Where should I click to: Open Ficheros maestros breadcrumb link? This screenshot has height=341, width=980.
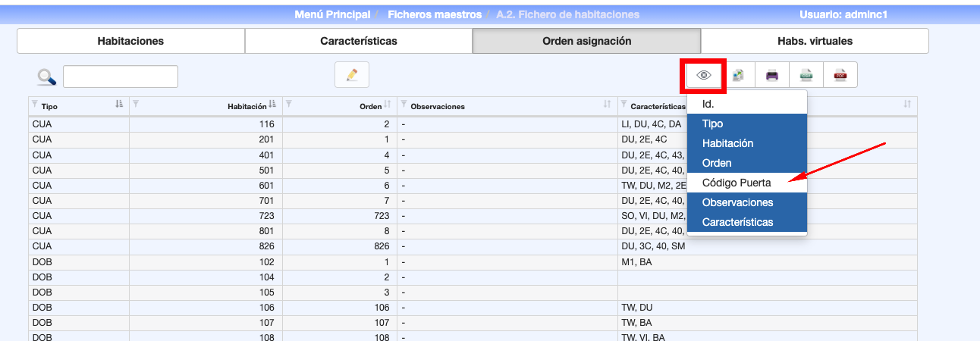tap(435, 14)
